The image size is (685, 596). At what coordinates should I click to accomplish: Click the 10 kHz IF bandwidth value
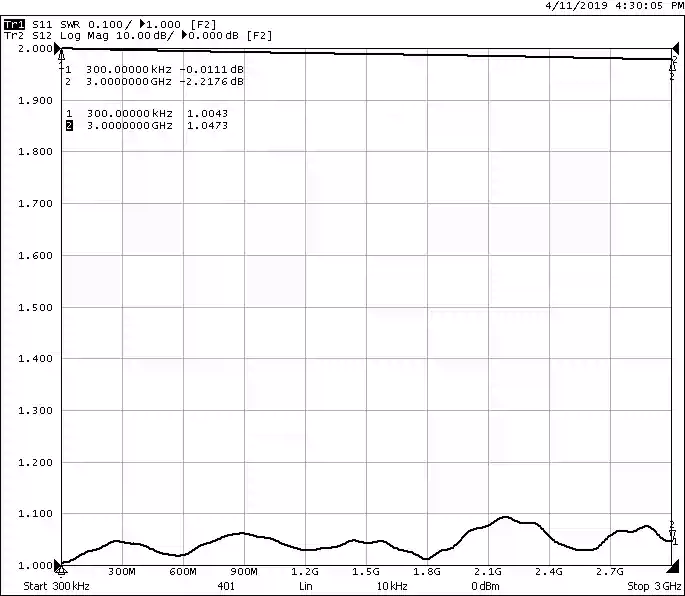(392, 586)
